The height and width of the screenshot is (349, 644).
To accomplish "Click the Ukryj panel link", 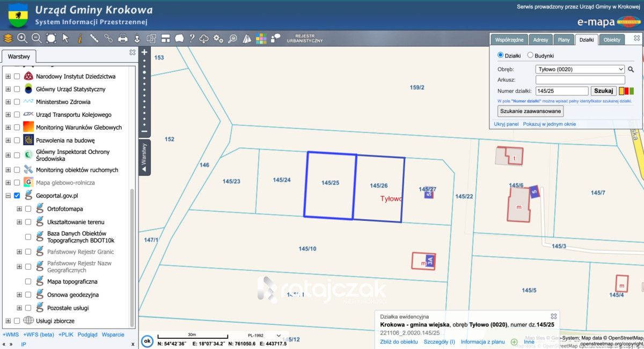I will pyautogui.click(x=506, y=124).
